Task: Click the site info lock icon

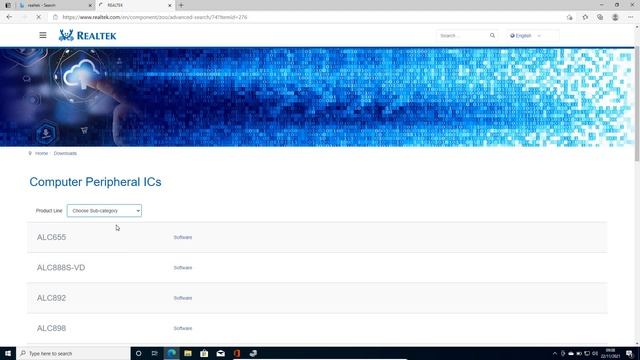Action: pos(56,17)
